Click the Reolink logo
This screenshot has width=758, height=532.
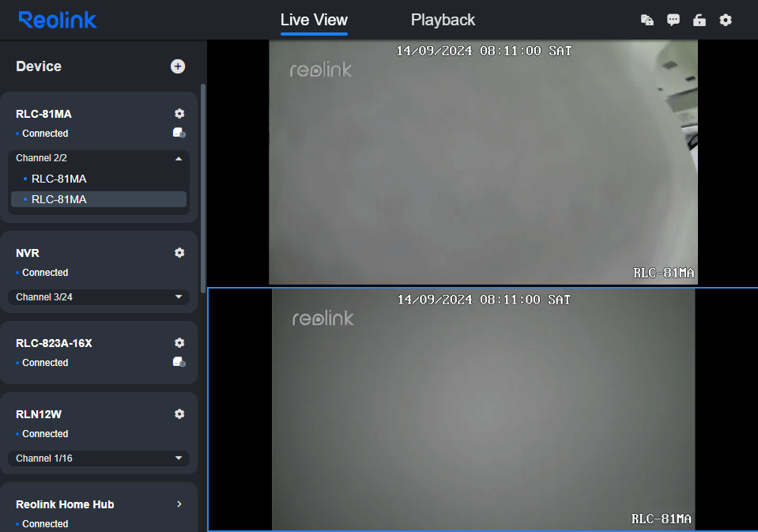pos(58,20)
